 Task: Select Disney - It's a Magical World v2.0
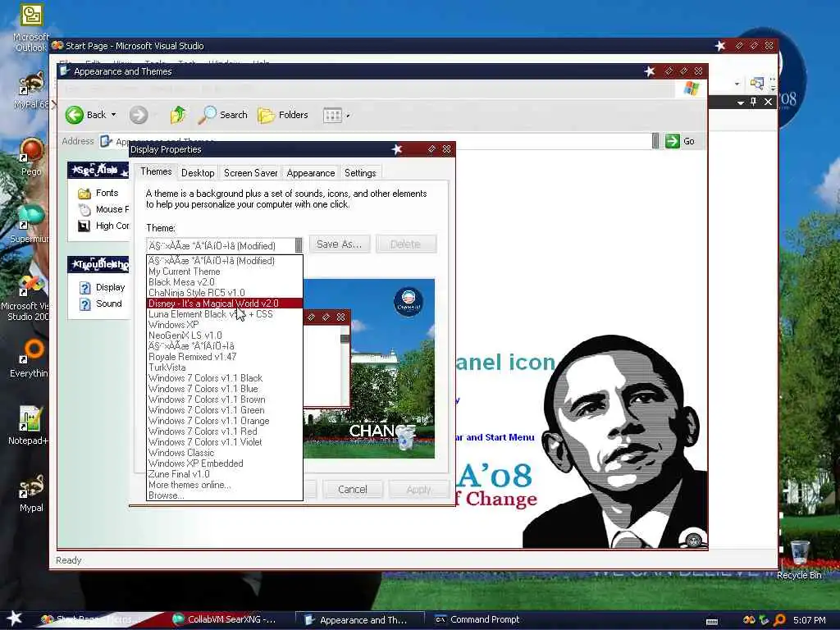(x=225, y=304)
